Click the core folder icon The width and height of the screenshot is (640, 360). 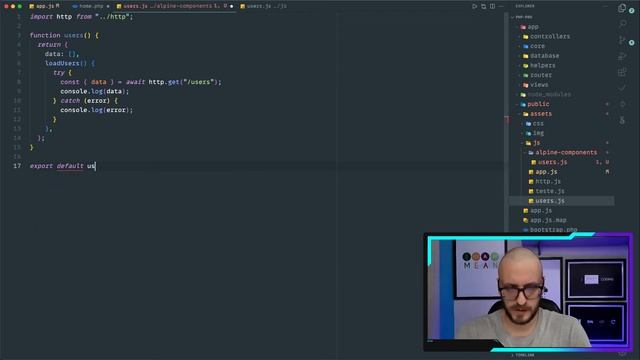click(x=526, y=47)
